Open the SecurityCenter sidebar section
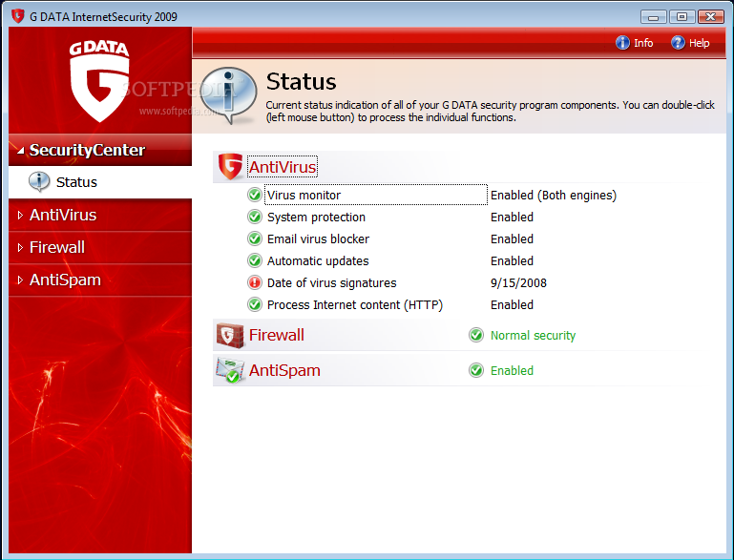Viewport: 734px width, 560px height. (x=100, y=150)
